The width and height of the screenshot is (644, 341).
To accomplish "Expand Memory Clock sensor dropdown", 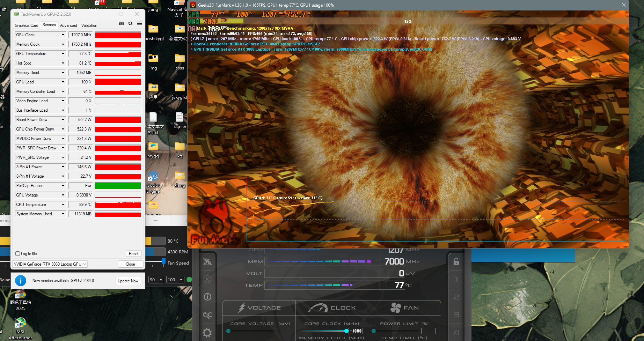I will [63, 44].
